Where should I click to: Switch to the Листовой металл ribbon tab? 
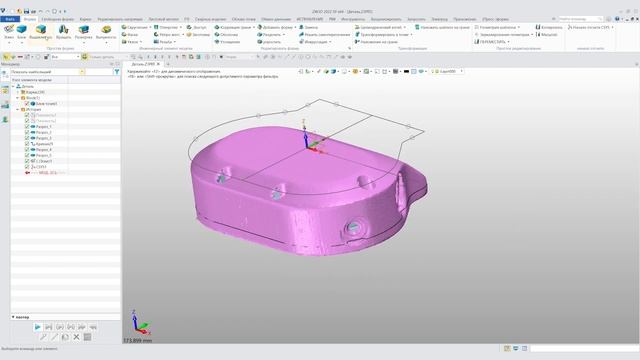(163, 19)
